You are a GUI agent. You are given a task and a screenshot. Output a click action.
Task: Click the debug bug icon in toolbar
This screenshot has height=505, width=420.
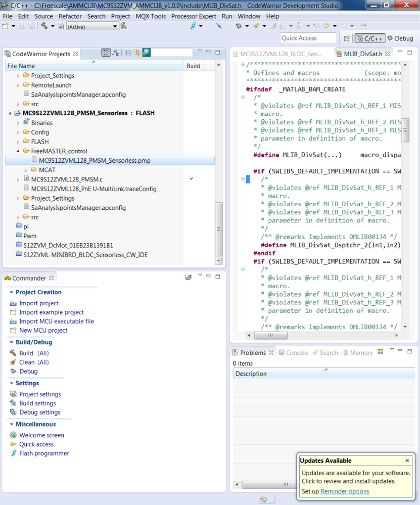239,26
